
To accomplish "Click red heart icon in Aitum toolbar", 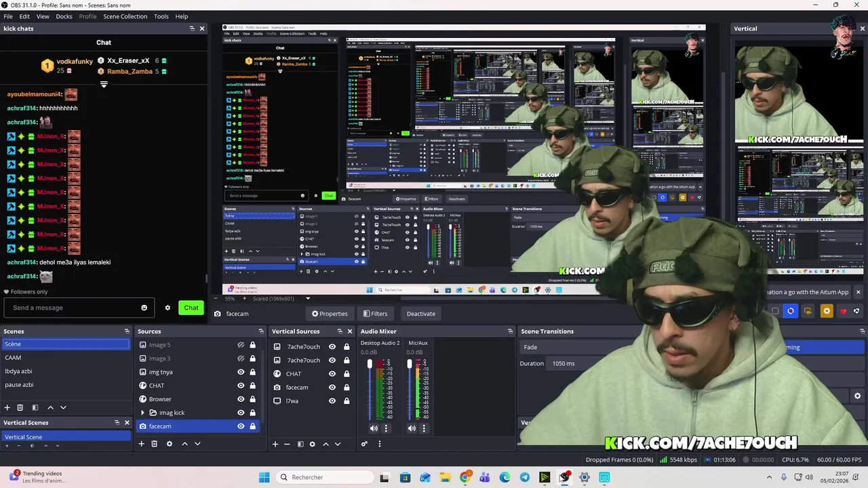I will tap(844, 311).
